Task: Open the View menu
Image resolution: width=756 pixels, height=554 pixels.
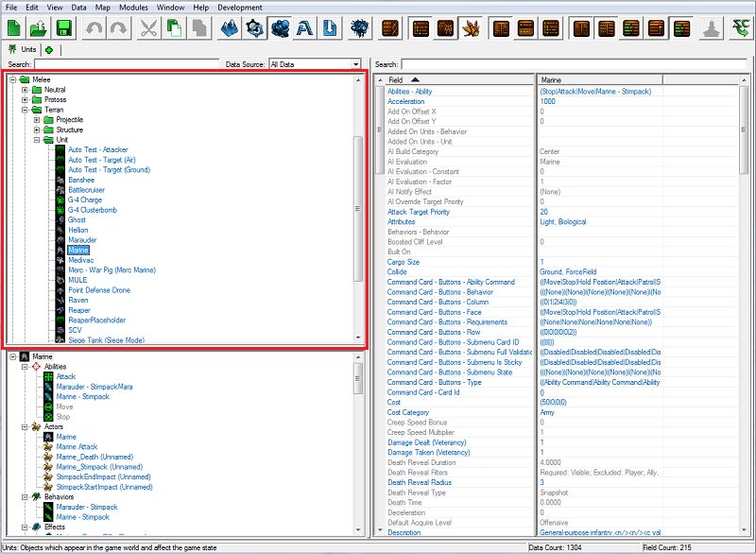Action: pyautogui.click(x=55, y=8)
